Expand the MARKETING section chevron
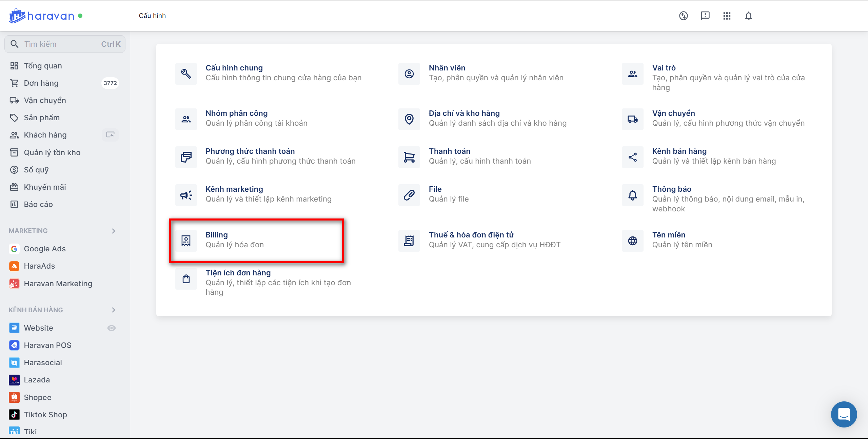This screenshot has height=439, width=868. (x=114, y=231)
